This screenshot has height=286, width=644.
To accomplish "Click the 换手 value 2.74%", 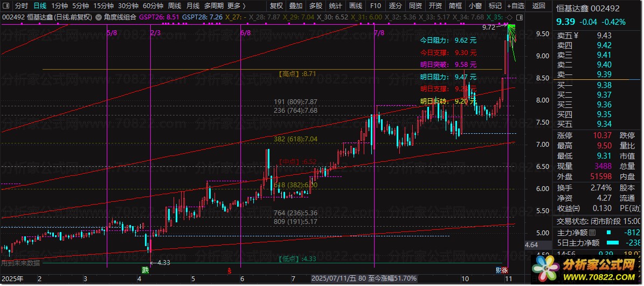I will 602,188.
